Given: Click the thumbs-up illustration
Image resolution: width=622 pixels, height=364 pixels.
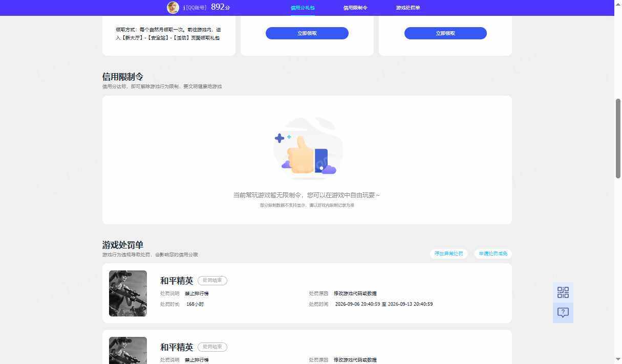Looking at the screenshot, I should (307, 149).
